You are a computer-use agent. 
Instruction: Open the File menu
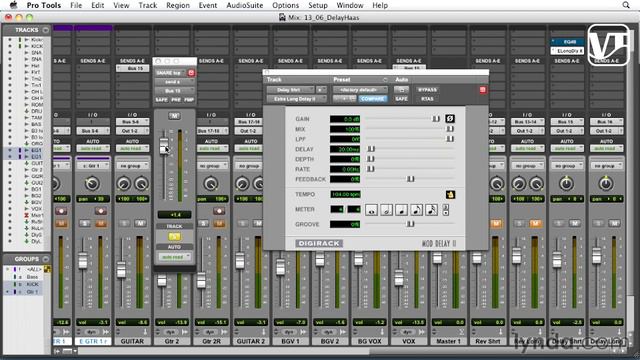(76, 5)
